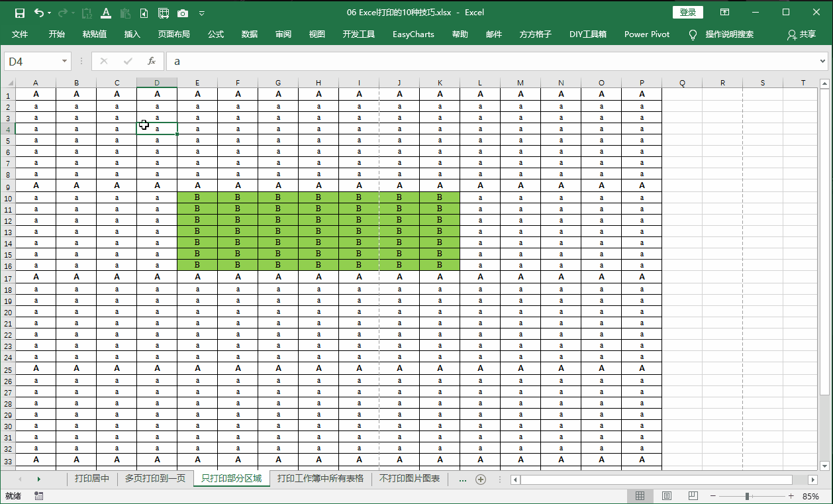Screen dimensions: 833x504
Task: Open the 不打印图片图表 sheet tab
Action: pos(410,479)
